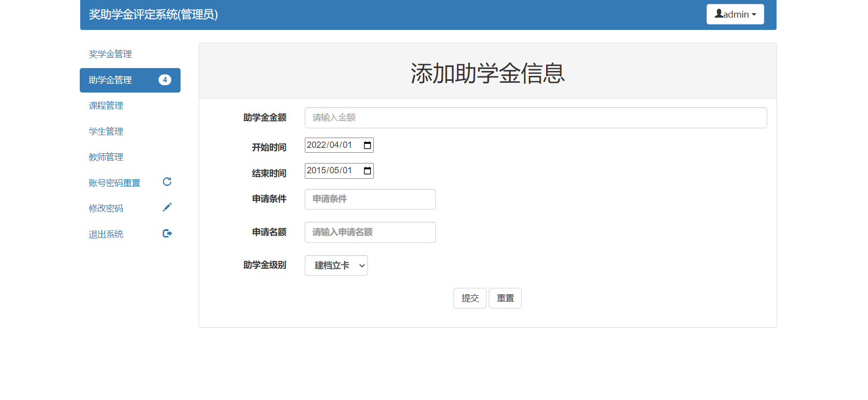Click the 结束时间 label
868x400 pixels.
[269, 173]
